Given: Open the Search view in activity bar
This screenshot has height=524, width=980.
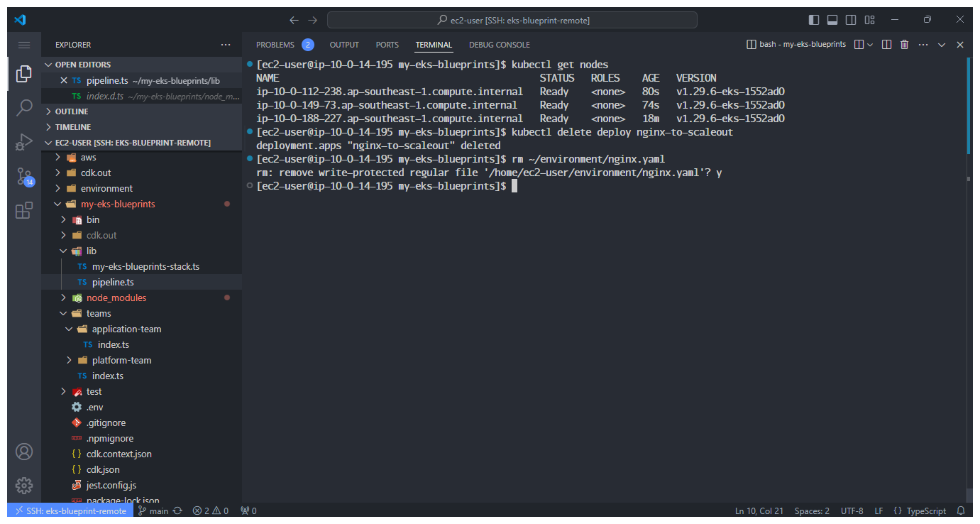Looking at the screenshot, I should (x=24, y=108).
